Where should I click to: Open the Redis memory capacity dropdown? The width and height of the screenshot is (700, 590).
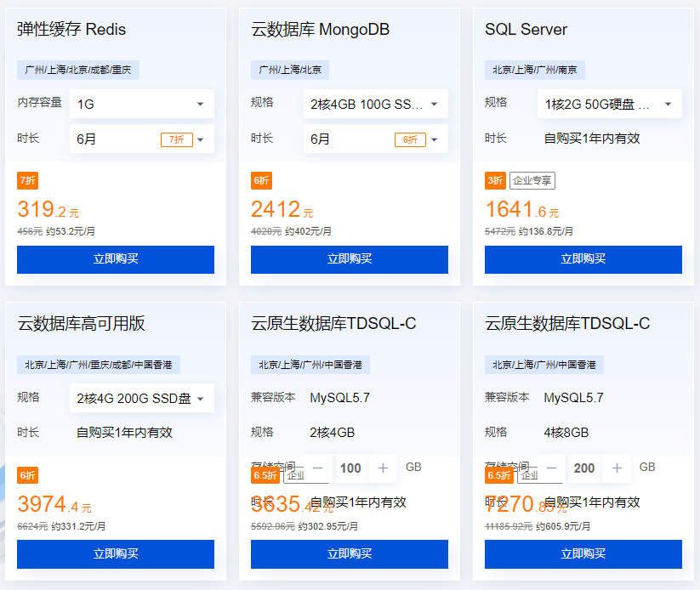[141, 104]
